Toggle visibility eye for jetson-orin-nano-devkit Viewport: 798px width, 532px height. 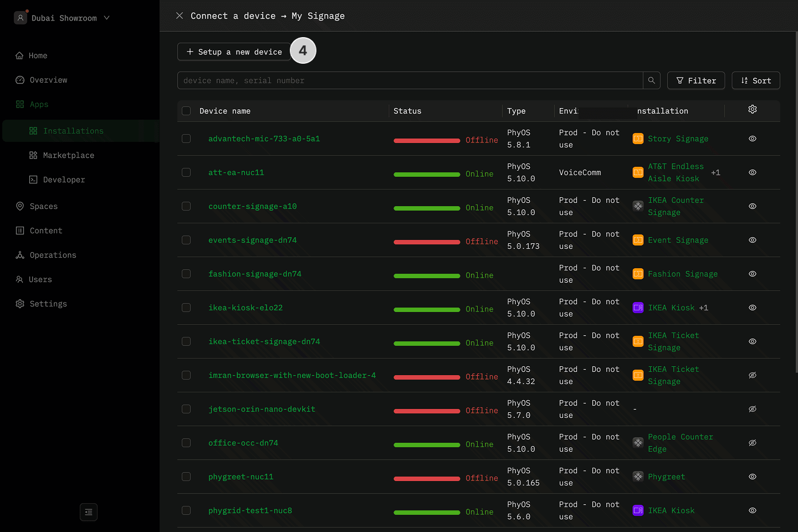(x=752, y=409)
